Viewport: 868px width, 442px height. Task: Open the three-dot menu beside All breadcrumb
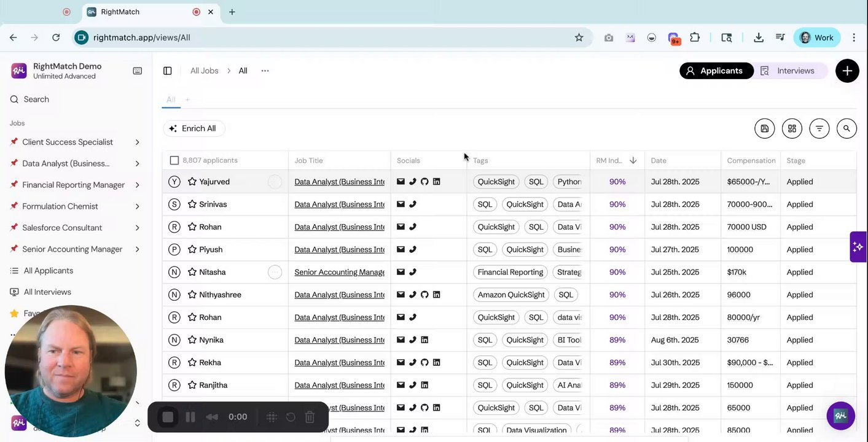pos(265,71)
